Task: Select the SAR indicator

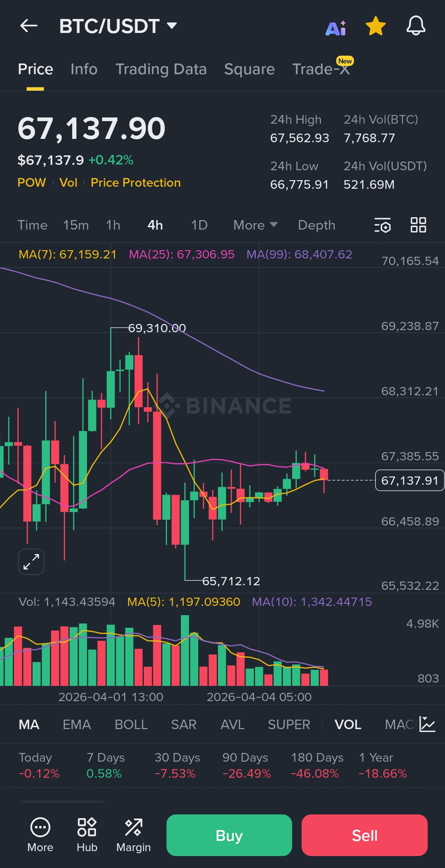Action: coord(184,725)
